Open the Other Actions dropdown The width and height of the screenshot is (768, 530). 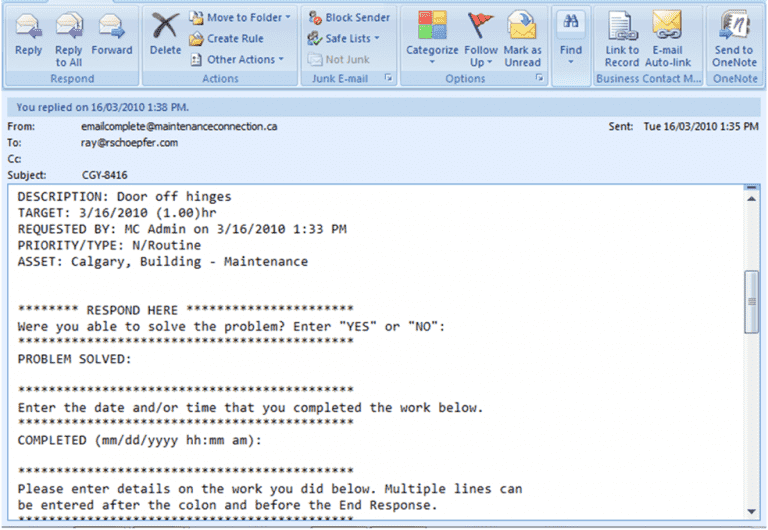(237, 59)
